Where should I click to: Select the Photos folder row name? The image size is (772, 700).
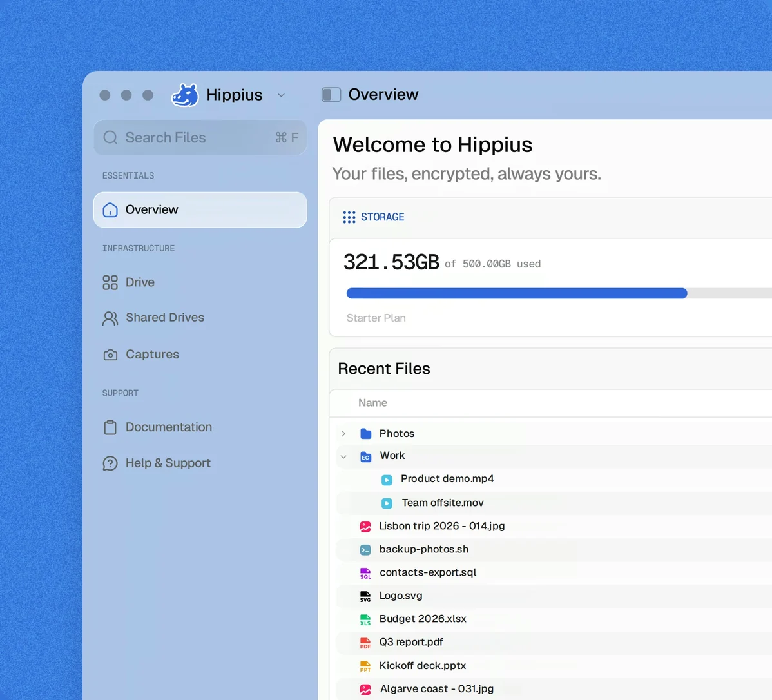pos(397,434)
